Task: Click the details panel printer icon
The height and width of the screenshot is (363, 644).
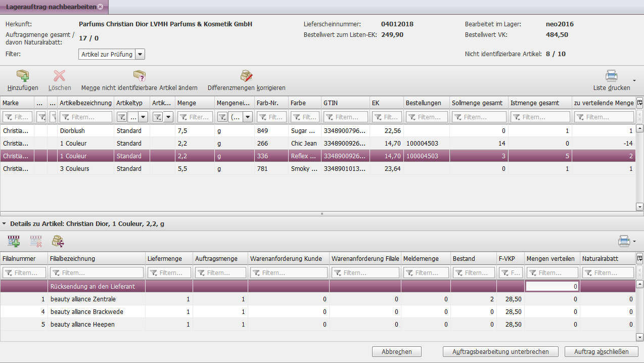Action: click(624, 241)
